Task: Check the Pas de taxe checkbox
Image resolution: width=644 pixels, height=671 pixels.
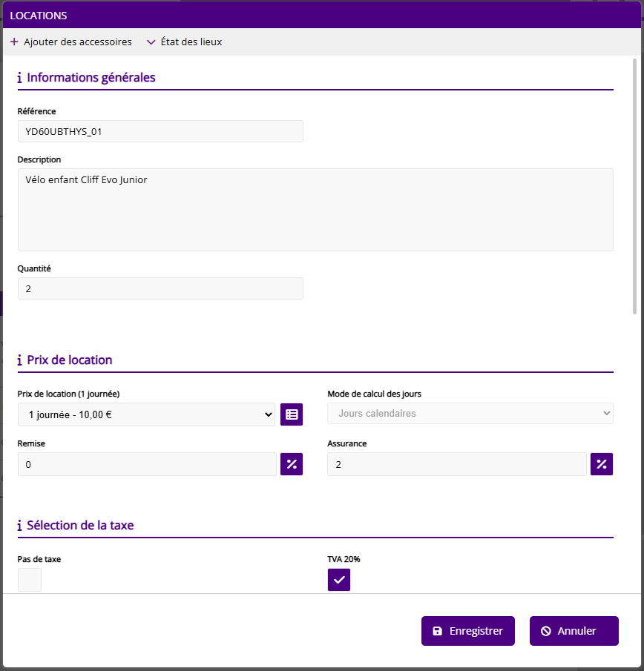Action: (30, 580)
